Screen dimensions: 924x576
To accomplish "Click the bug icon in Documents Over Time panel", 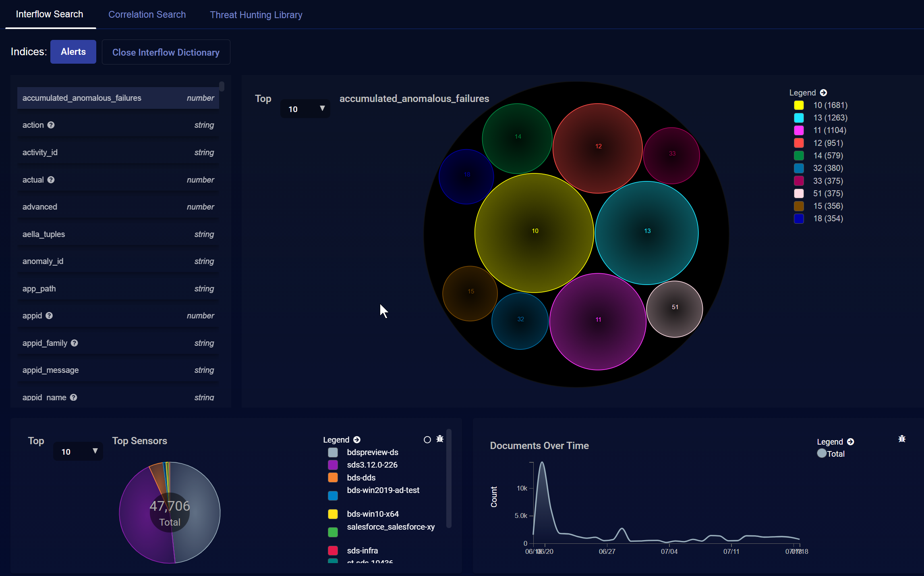I will 902,439.
